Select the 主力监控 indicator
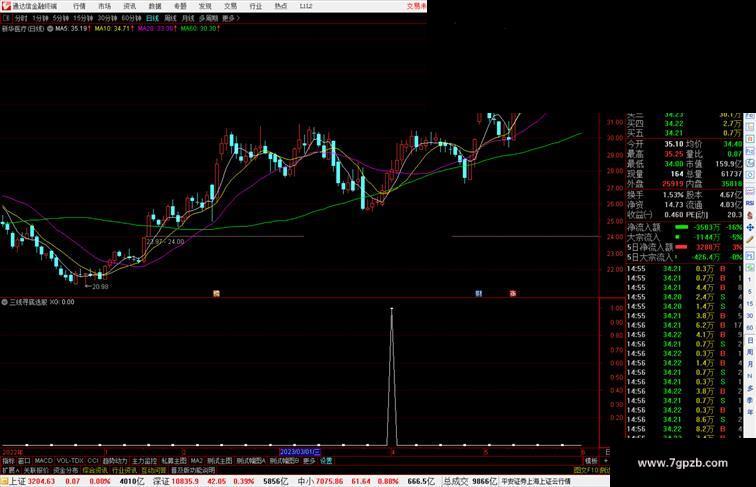The width and height of the screenshot is (756, 487). [x=144, y=461]
